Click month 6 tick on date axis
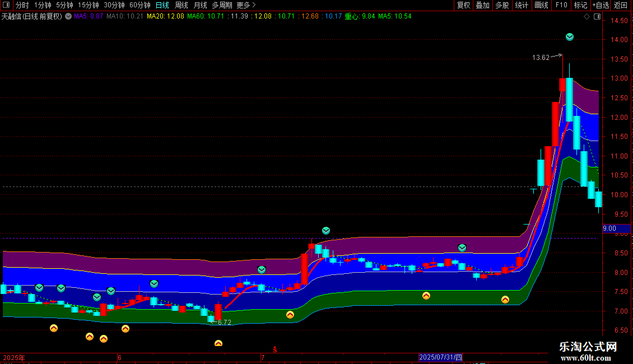 119,357
